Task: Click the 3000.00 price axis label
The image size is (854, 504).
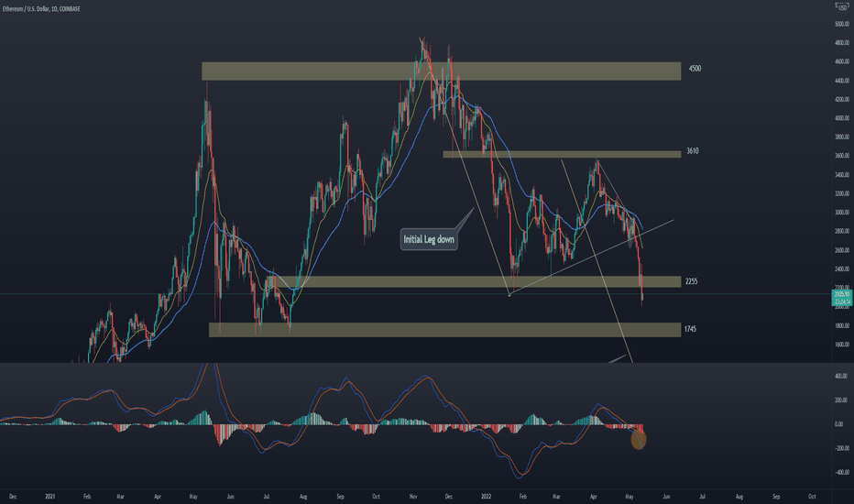Action: click(x=841, y=213)
